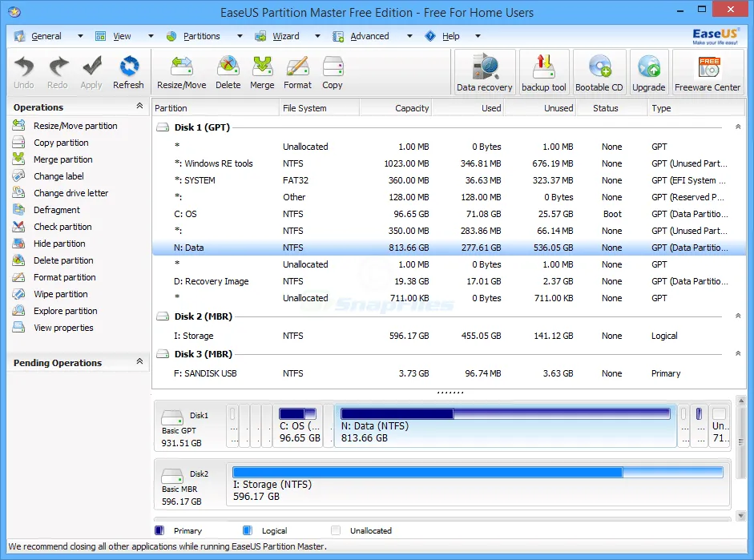
Task: Create a Bootable CD
Action: pyautogui.click(x=599, y=72)
